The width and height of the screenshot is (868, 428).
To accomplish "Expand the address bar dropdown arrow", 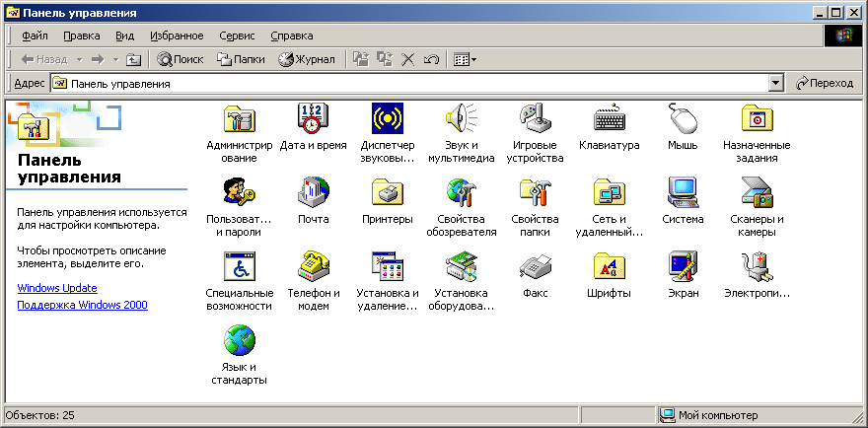I will tap(776, 84).
